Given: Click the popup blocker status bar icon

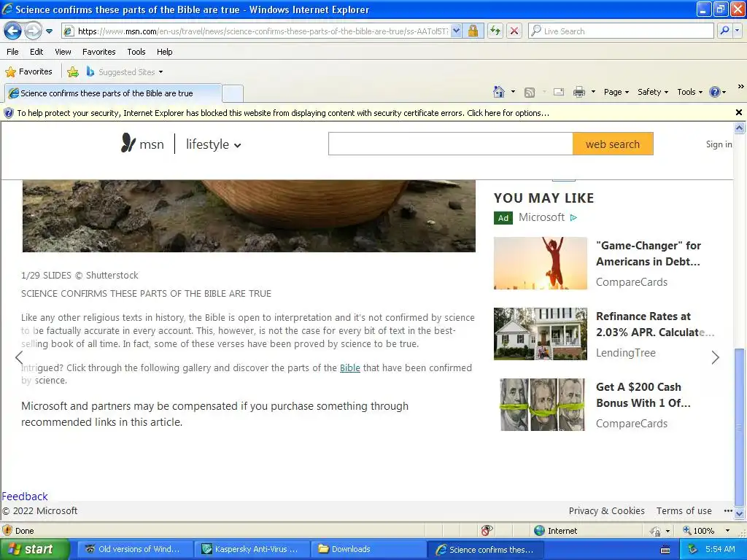Looking at the screenshot, I should (x=487, y=531).
